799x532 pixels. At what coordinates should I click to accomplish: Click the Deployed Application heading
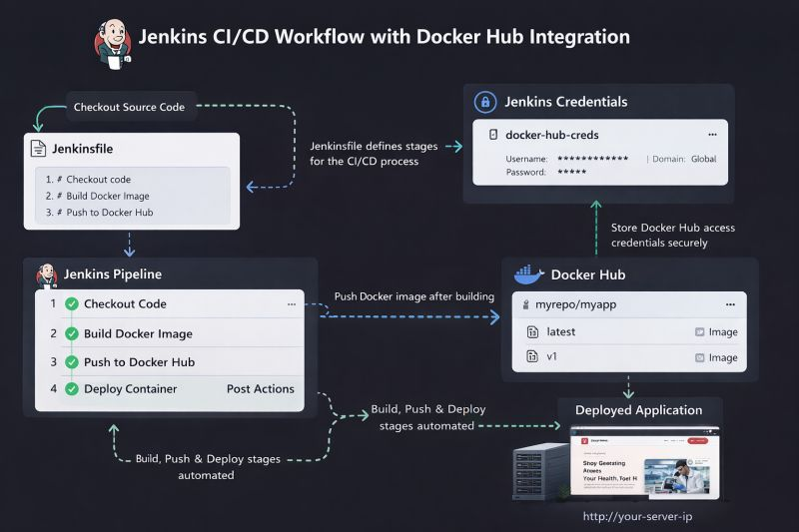638,410
